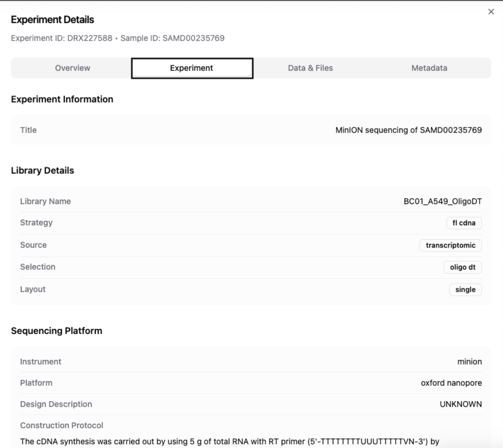
Task: Click the MinION sequencing title value
Action: 408,130
